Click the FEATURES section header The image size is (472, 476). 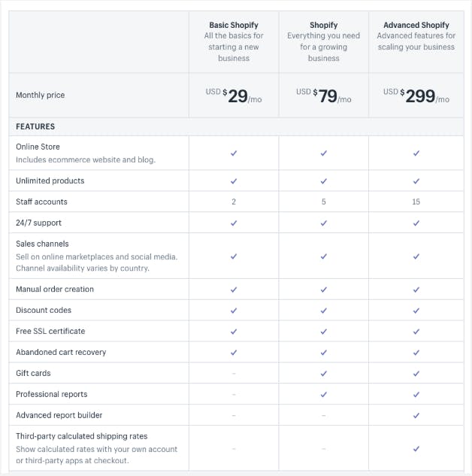pyautogui.click(x=35, y=126)
